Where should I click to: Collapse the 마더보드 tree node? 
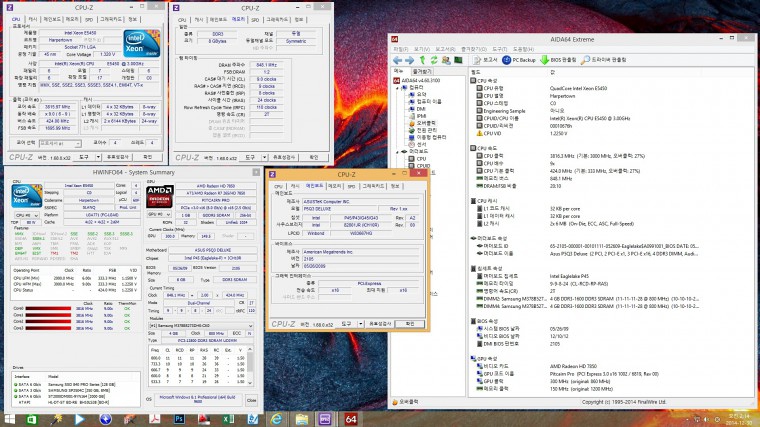coord(397,152)
